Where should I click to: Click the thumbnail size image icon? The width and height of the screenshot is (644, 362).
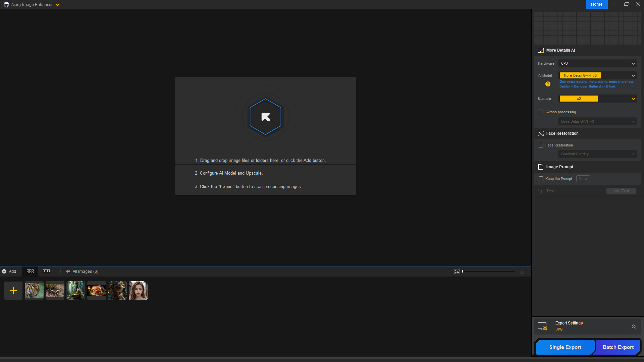point(457,271)
